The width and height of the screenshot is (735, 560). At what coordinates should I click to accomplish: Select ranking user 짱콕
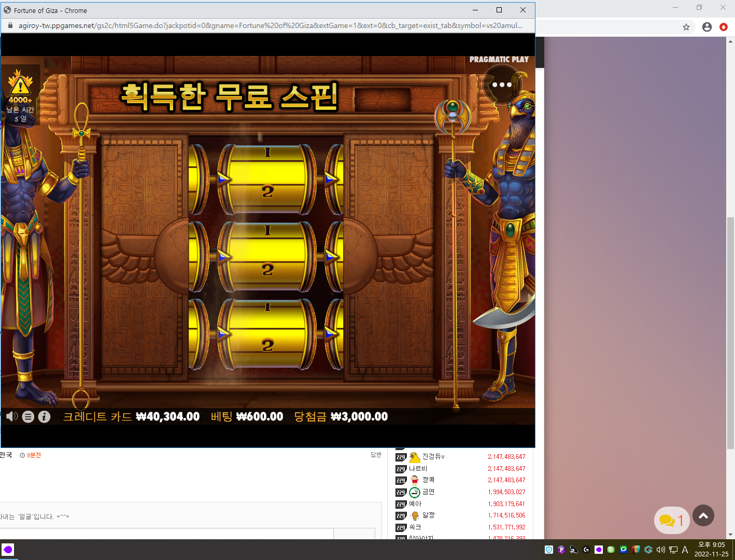click(428, 480)
